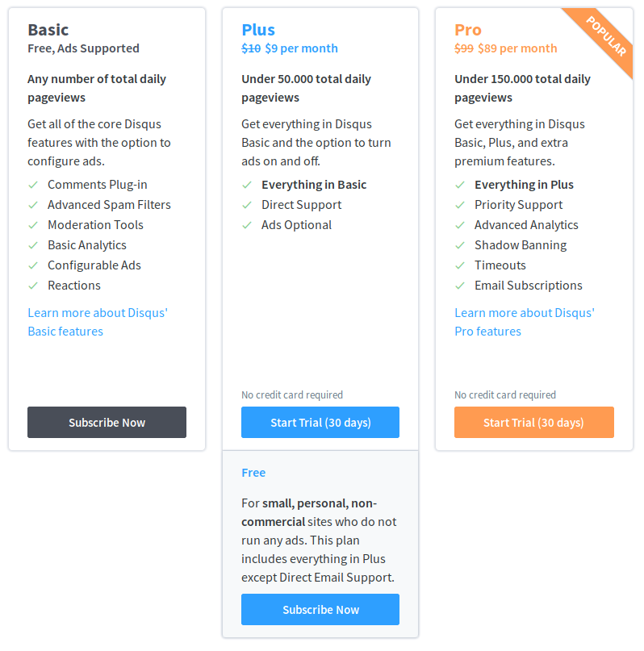Viewport: 644px width, 651px height.
Task: Open Learn more about Disqus' Pro features
Action: (x=524, y=321)
